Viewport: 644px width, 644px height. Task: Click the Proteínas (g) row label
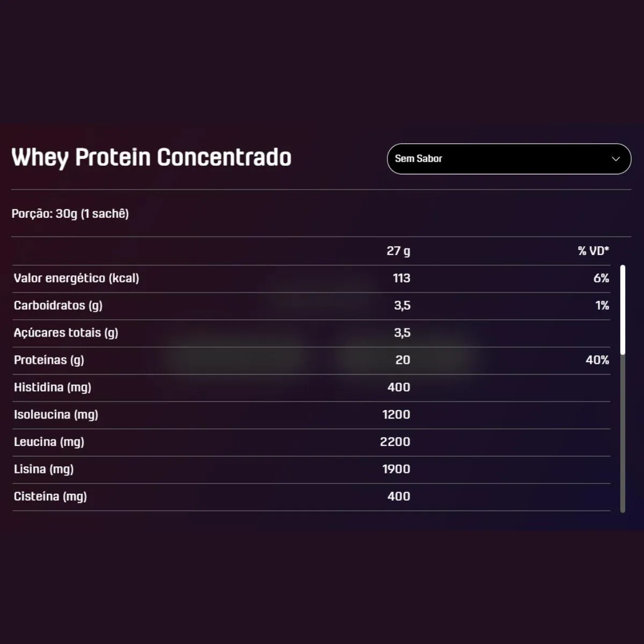click(x=49, y=360)
